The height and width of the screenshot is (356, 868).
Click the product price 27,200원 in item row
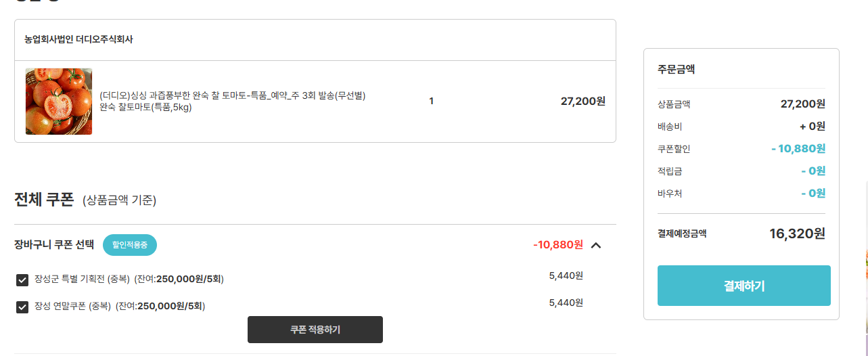pyautogui.click(x=583, y=102)
